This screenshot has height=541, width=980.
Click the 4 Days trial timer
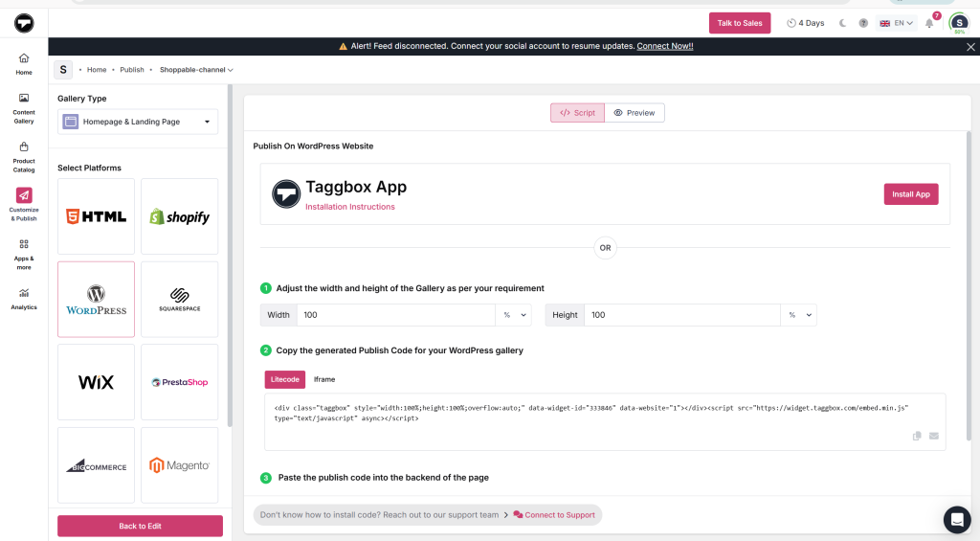click(x=806, y=23)
